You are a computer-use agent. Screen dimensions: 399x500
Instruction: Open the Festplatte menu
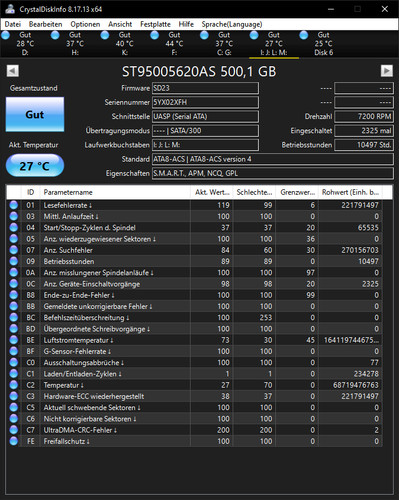pyautogui.click(x=155, y=24)
